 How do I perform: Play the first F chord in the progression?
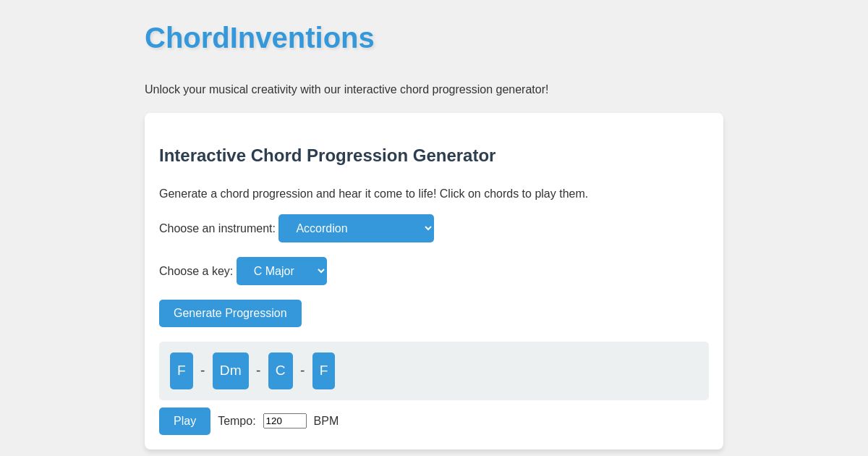coord(182,371)
